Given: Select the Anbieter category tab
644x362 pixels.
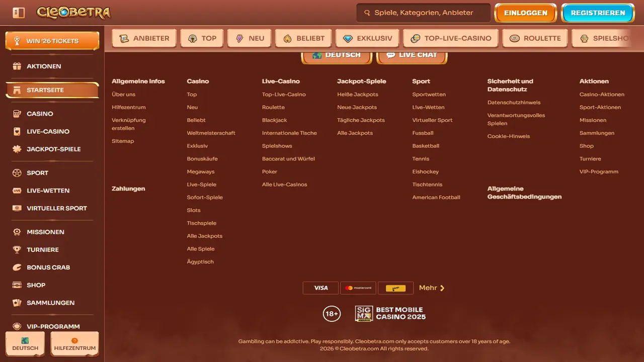Looking at the screenshot, I should click(144, 38).
